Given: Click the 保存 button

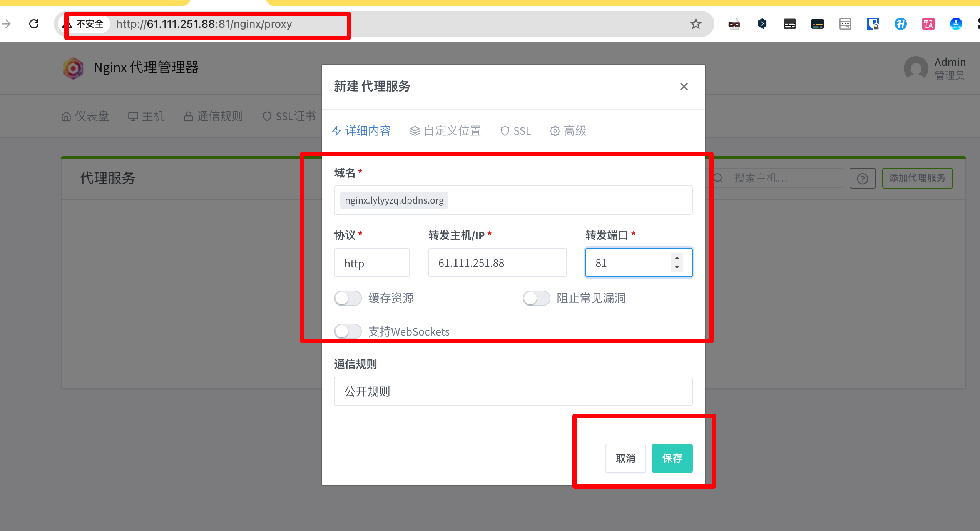Looking at the screenshot, I should tap(672, 458).
